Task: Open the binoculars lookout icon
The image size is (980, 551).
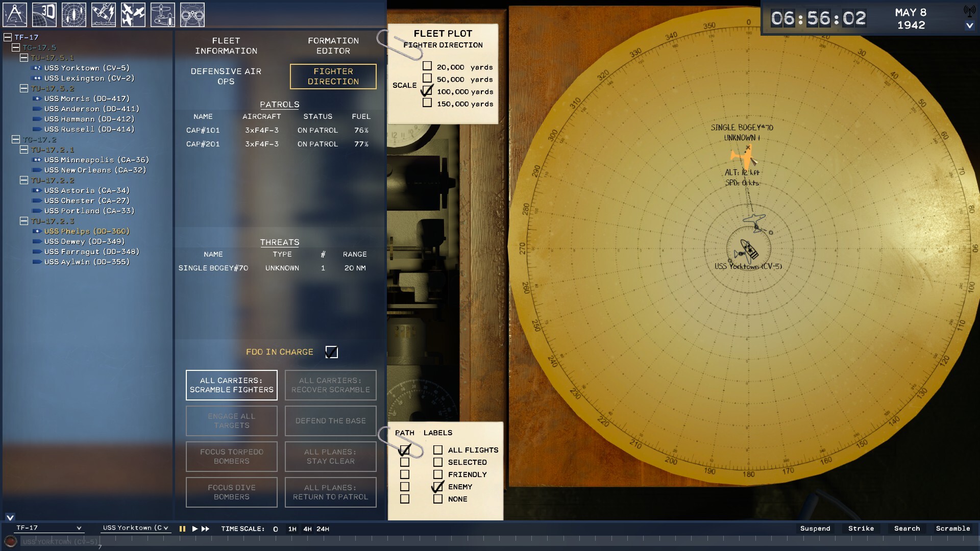Action: pyautogui.click(x=192, y=15)
